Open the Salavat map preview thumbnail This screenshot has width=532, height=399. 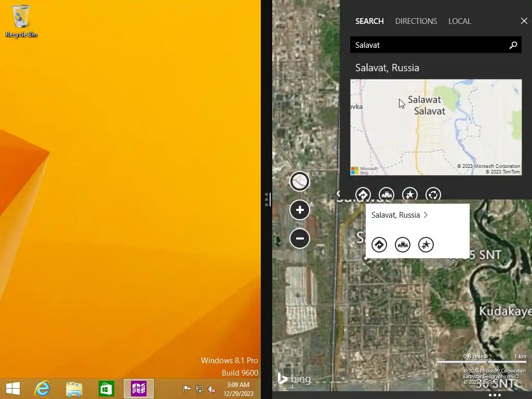pos(436,127)
